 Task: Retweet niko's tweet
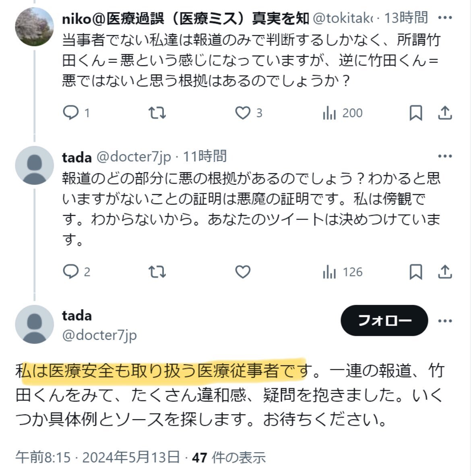(157, 113)
